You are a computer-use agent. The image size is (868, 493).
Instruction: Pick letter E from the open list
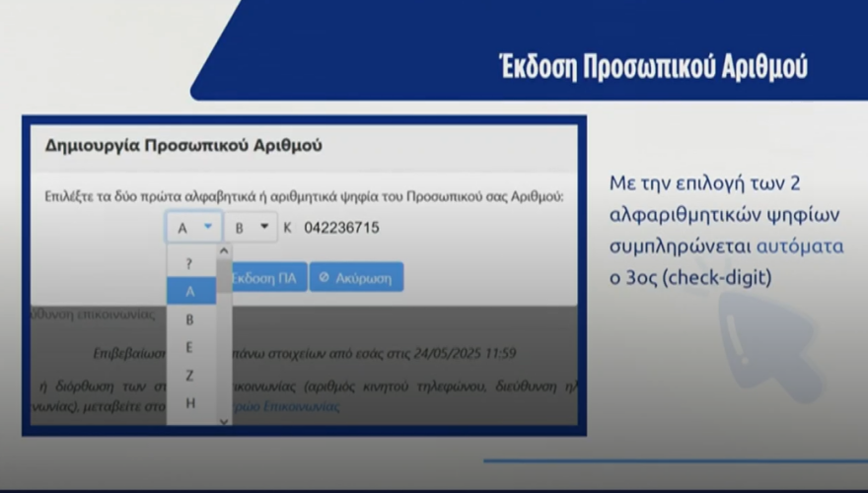coord(189,347)
